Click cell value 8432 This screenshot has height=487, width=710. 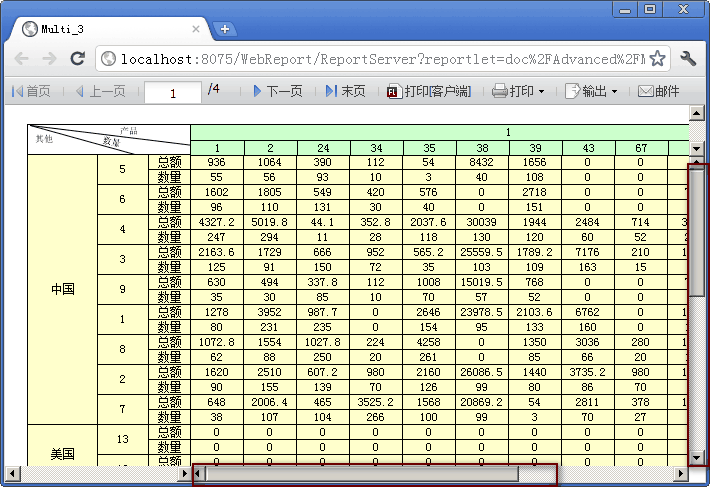tap(481, 162)
